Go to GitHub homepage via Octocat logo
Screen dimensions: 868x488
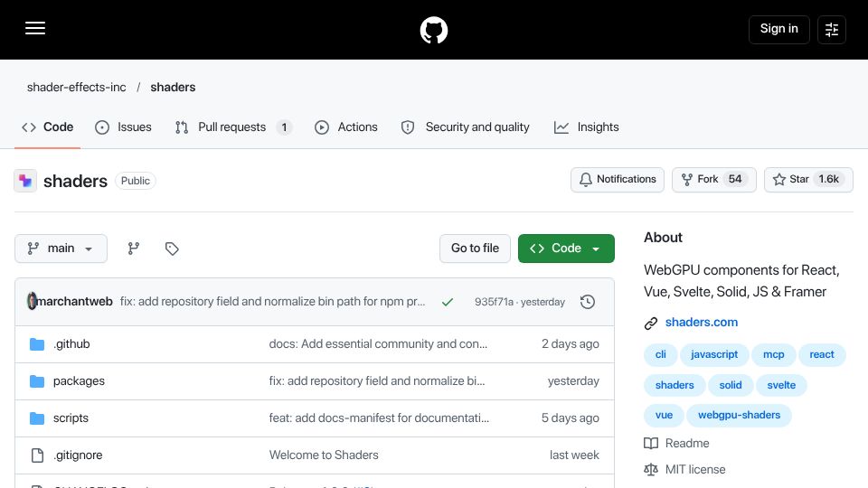(433, 30)
